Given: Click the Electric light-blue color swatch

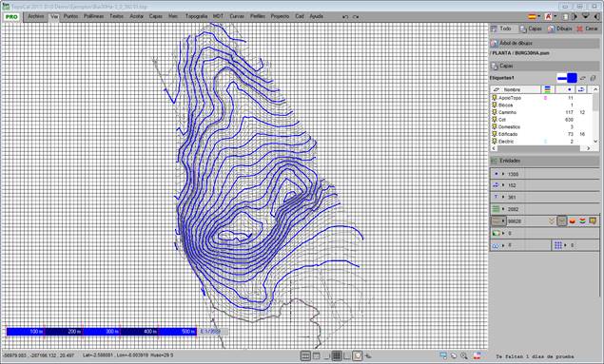Looking at the screenshot, I should click(545, 142).
